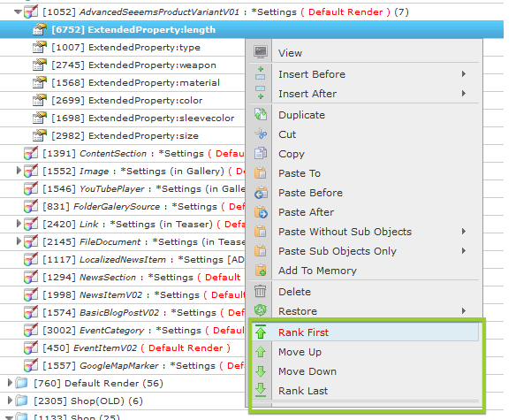Expand the Default Render folder
The image size is (516, 420).
[x=10, y=383]
